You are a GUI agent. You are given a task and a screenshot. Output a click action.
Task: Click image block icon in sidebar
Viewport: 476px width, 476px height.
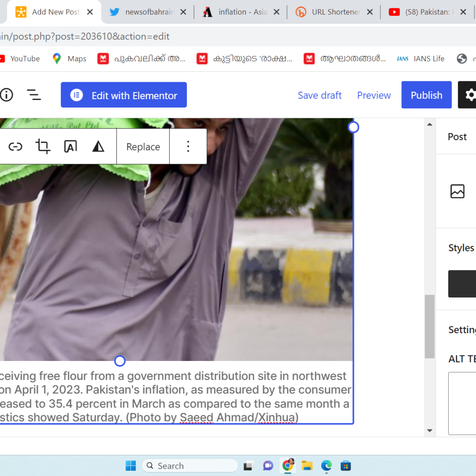[457, 191]
